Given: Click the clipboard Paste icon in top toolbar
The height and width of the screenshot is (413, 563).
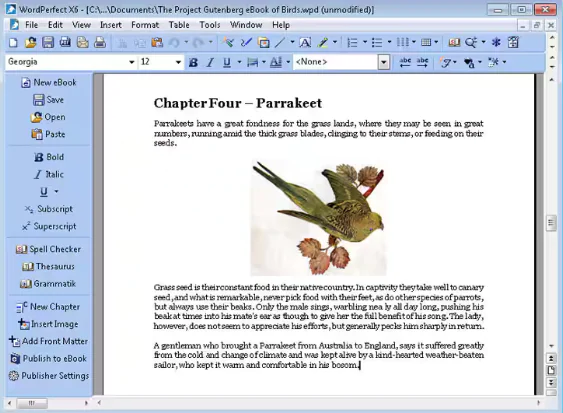Looking at the screenshot, I should click(x=157, y=42).
